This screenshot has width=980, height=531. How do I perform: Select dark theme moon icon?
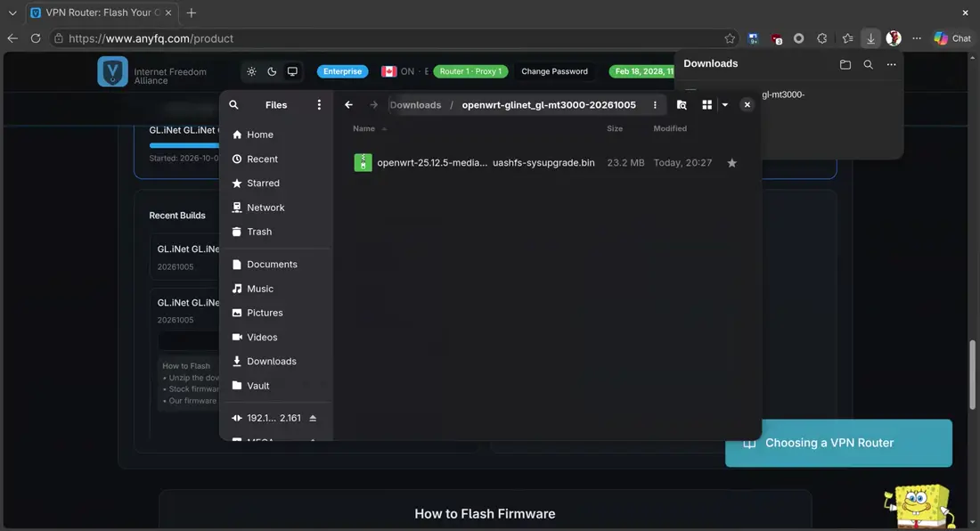[x=272, y=71]
